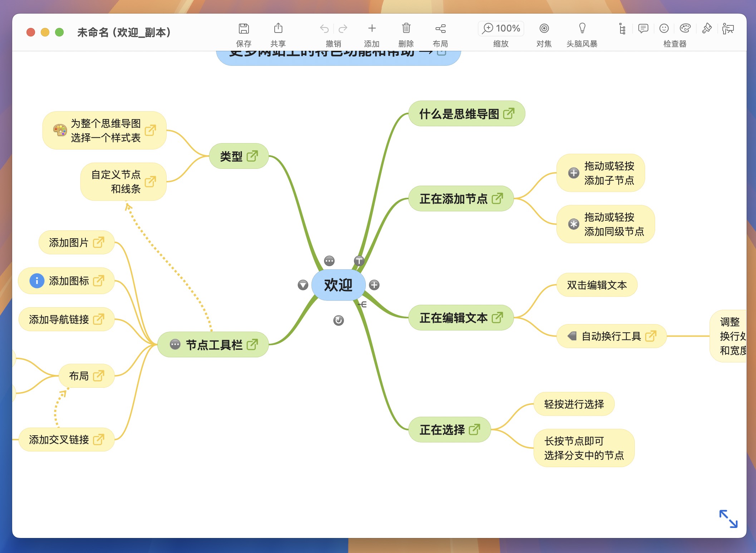Click the undo arrow under 撤销

[x=324, y=28]
